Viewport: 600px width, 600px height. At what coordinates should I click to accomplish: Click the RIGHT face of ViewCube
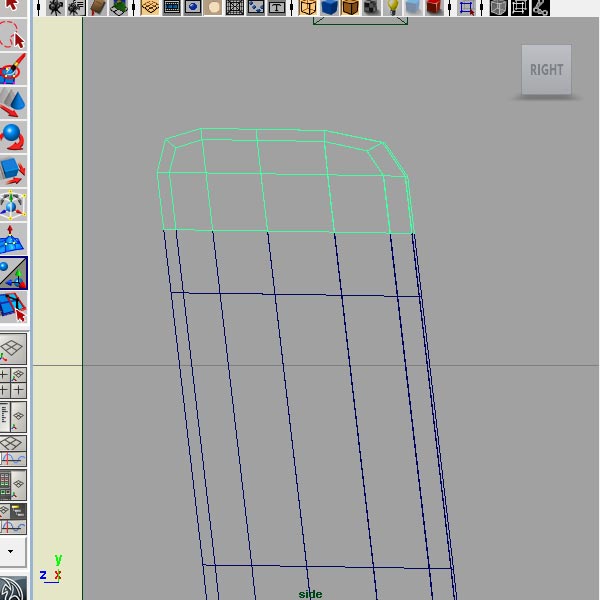pos(546,69)
